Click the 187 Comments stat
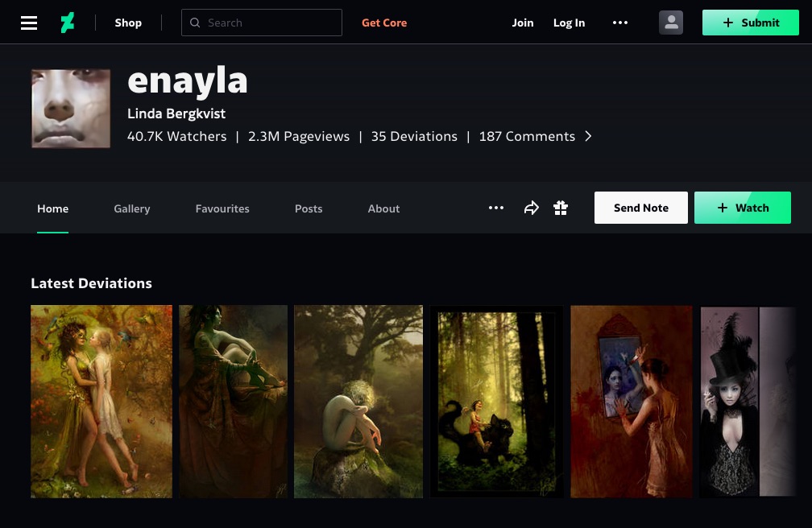The image size is (812, 528). pos(527,137)
